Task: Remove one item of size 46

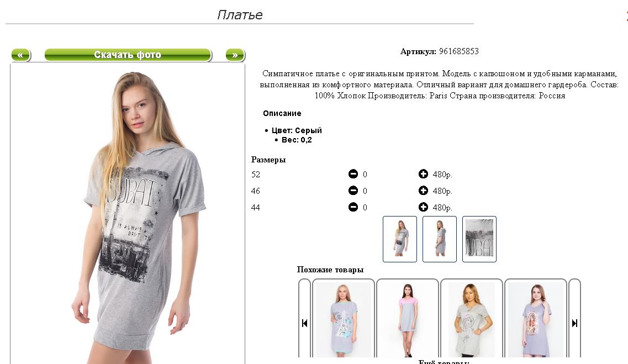Action: [x=353, y=191]
